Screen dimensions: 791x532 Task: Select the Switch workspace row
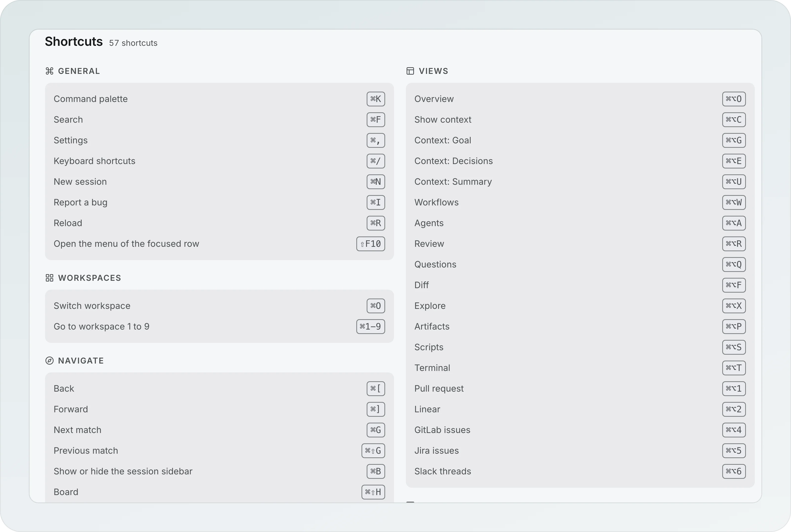click(219, 306)
